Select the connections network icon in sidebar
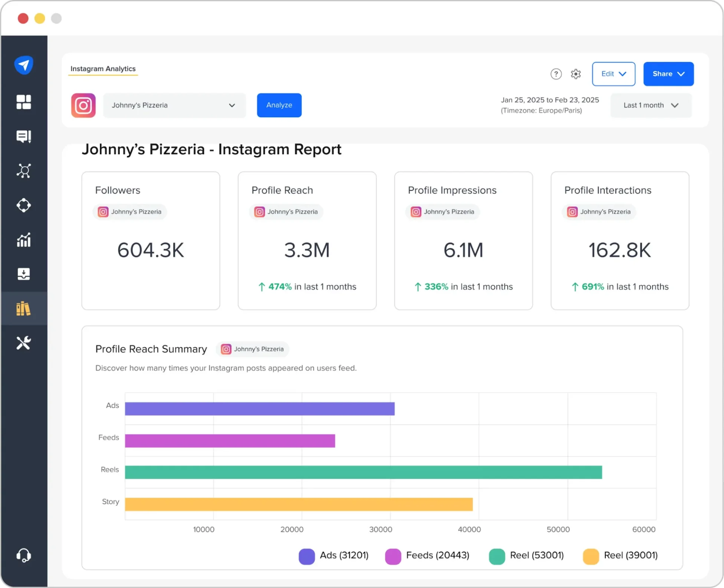This screenshot has width=724, height=588. click(x=23, y=171)
